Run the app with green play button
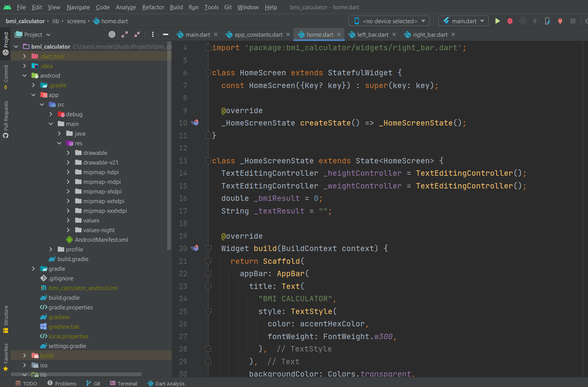The height and width of the screenshot is (387, 588). pyautogui.click(x=498, y=21)
